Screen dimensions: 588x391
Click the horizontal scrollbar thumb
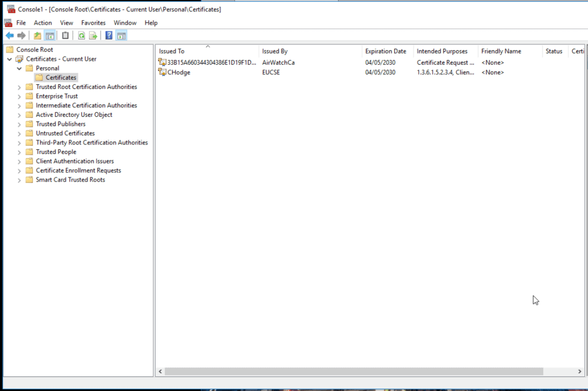(x=354, y=372)
